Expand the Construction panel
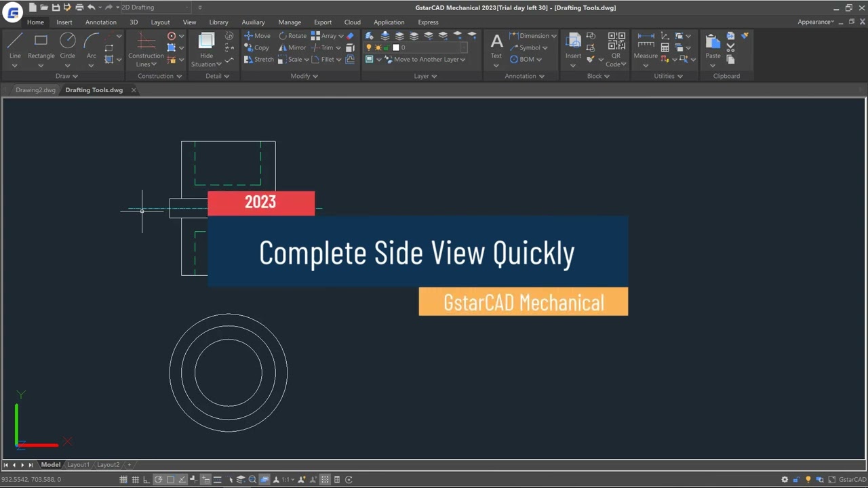868x488 pixels. pos(159,76)
